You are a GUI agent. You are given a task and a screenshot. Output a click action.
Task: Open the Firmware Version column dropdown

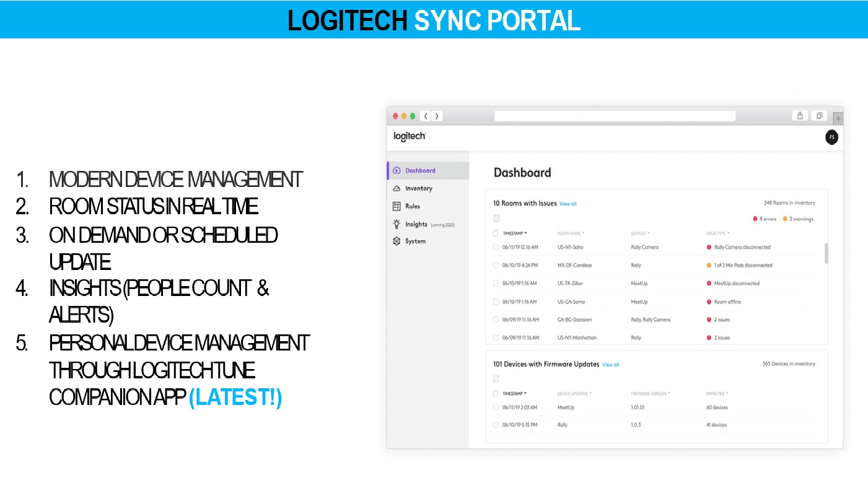pyautogui.click(x=669, y=393)
